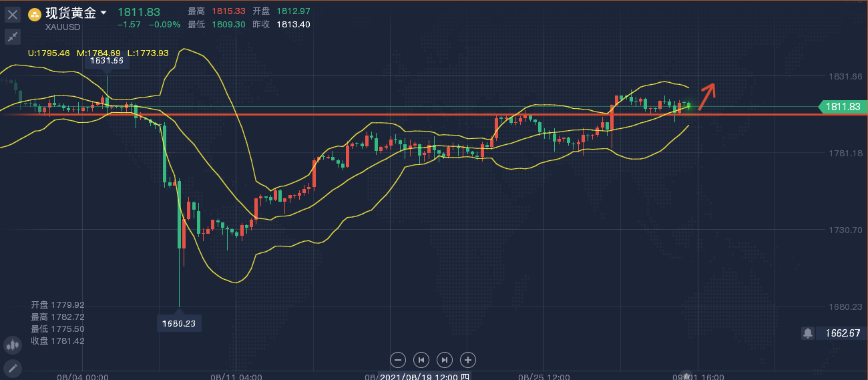Select the pencil drawing tool
Image resolution: width=868 pixels, height=380 pixels.
pyautogui.click(x=12, y=368)
